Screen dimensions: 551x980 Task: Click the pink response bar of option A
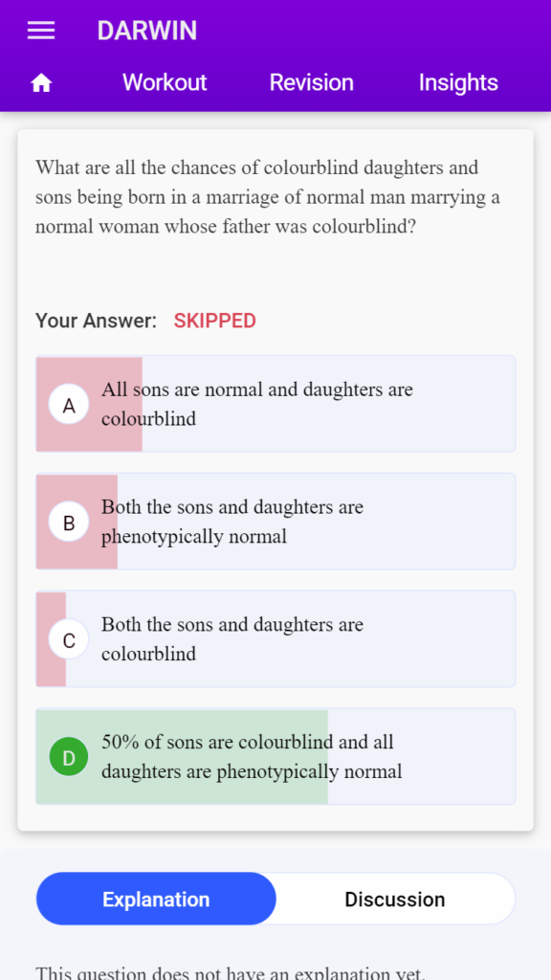[x=89, y=404]
